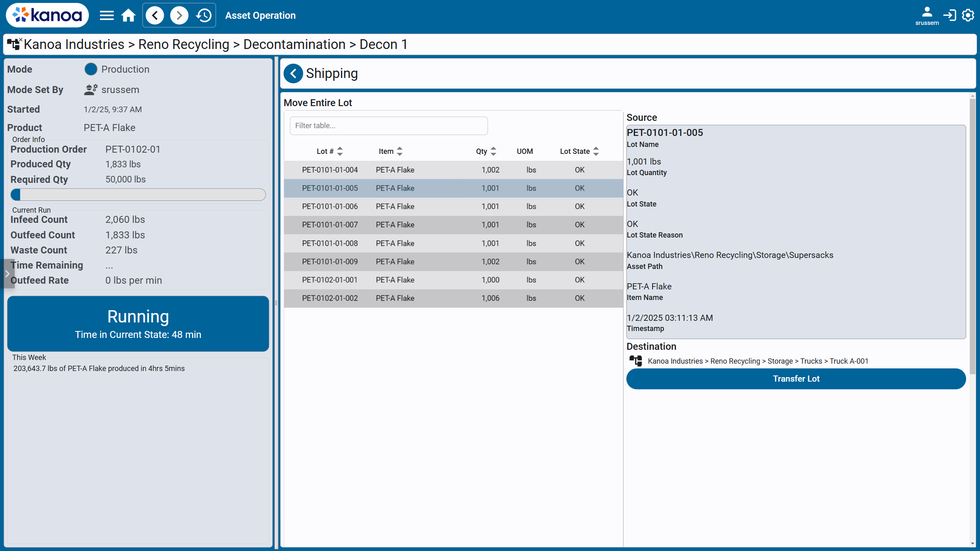This screenshot has height=551, width=980.
Task: Click the Outfeed Rate value 0 lbs per min
Action: pos(134,280)
